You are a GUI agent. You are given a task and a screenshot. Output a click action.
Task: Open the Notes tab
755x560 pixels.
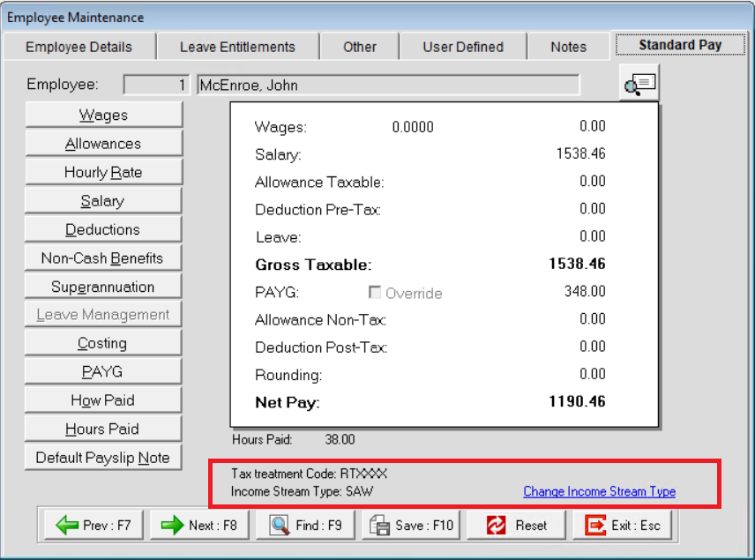click(x=568, y=47)
